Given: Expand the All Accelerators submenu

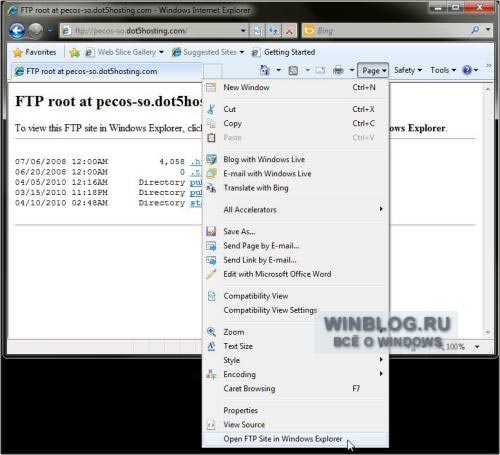Looking at the screenshot, I should tap(295, 210).
